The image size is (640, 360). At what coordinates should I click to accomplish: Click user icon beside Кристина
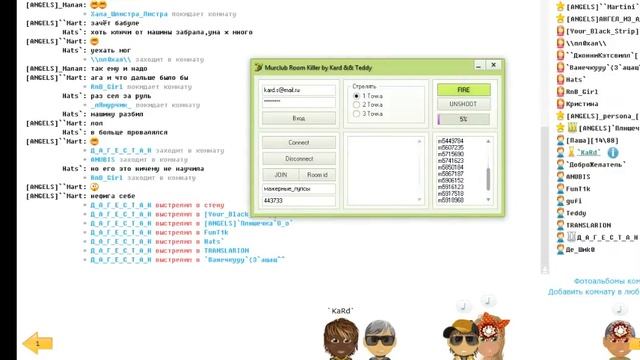560,104
